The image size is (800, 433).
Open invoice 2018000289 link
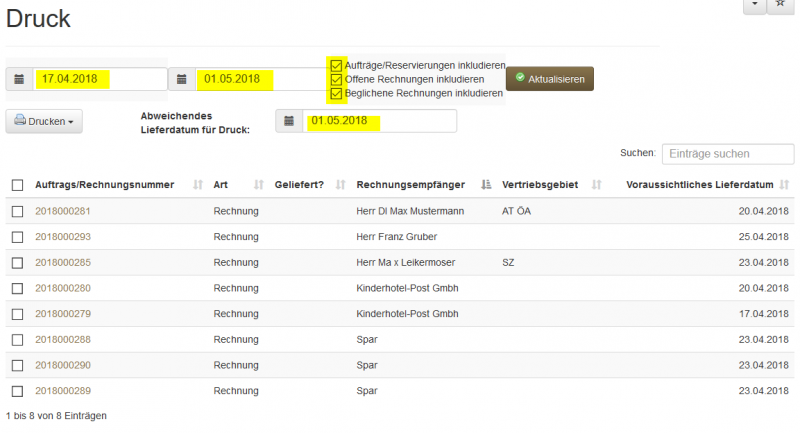point(63,391)
